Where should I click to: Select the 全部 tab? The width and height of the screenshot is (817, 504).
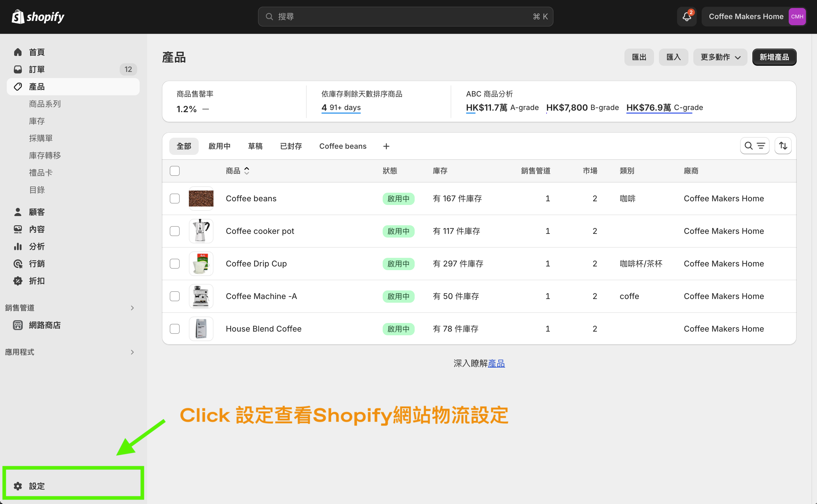[x=184, y=146]
